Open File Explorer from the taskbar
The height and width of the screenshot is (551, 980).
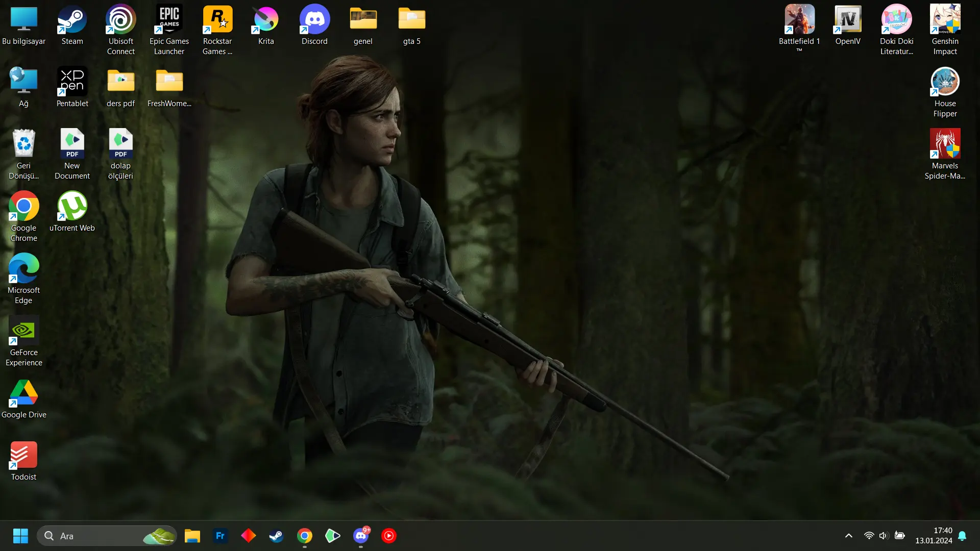[x=192, y=536]
